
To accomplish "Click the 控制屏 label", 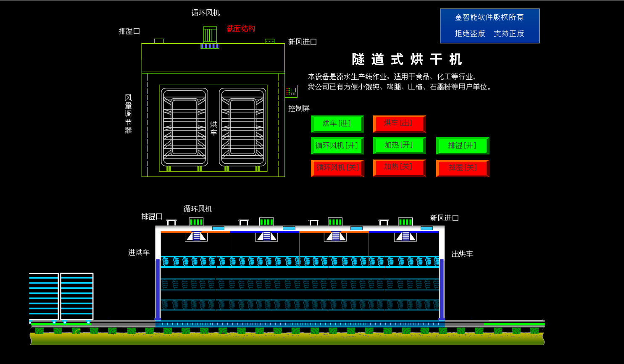I will point(299,108).
